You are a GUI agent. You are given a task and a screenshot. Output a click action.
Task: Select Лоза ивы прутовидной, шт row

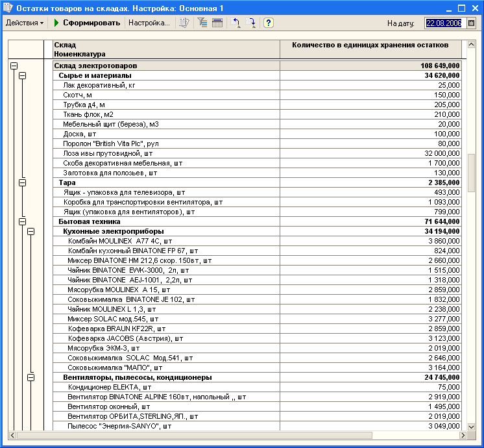point(258,153)
